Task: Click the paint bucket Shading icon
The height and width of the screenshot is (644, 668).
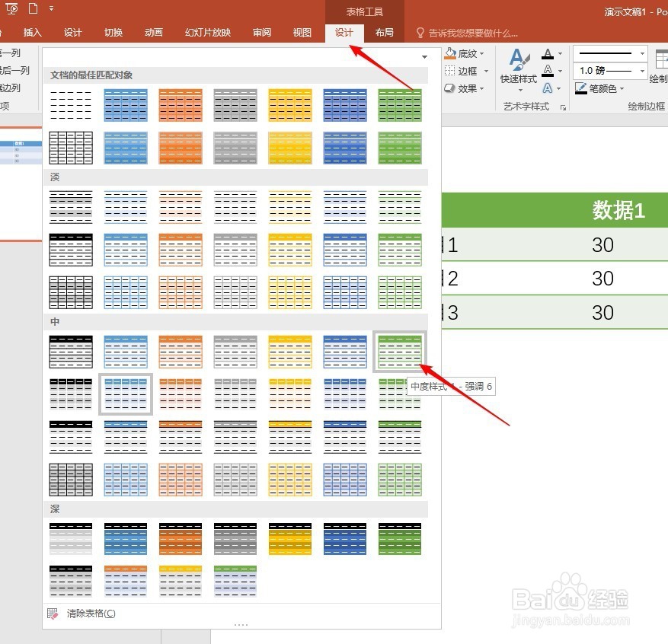Action: 450,53
